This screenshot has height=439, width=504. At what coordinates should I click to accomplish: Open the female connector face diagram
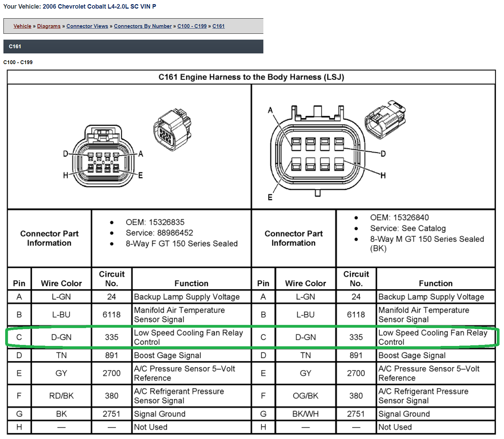click(x=103, y=157)
